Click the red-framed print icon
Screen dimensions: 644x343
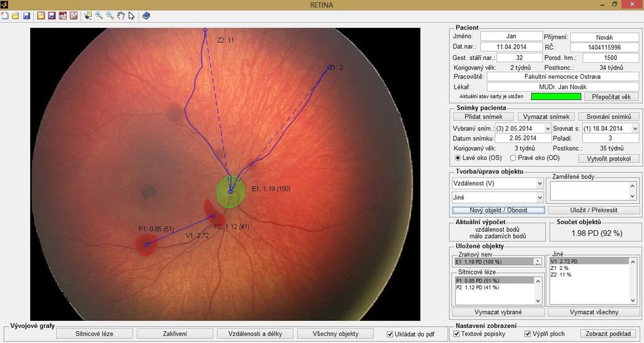74,16
